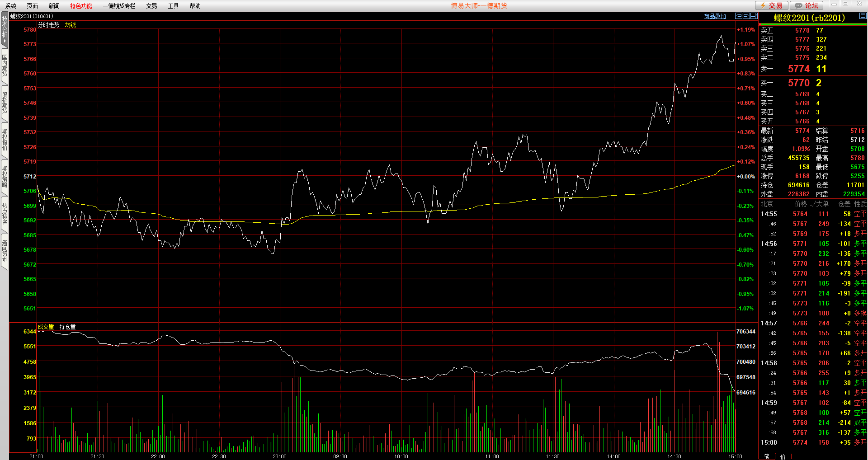Screen dimensions: 868x460
Task: Switch to the 持仓量 open interest tab
Action: (x=68, y=327)
